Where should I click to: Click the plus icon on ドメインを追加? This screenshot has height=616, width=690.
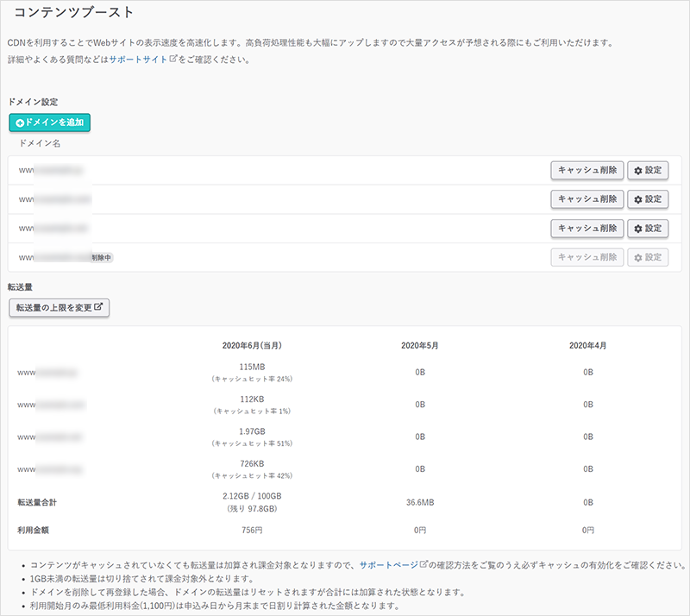[x=20, y=123]
